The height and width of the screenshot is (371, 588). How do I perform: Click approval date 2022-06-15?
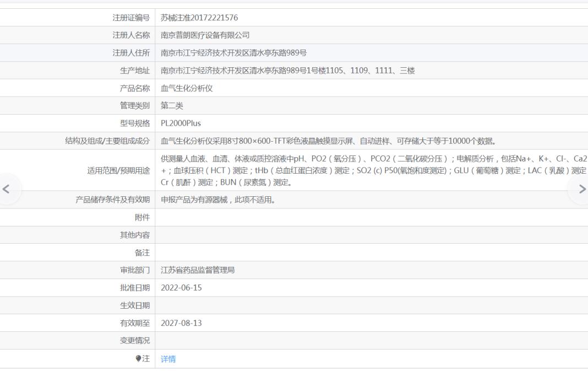point(181,288)
